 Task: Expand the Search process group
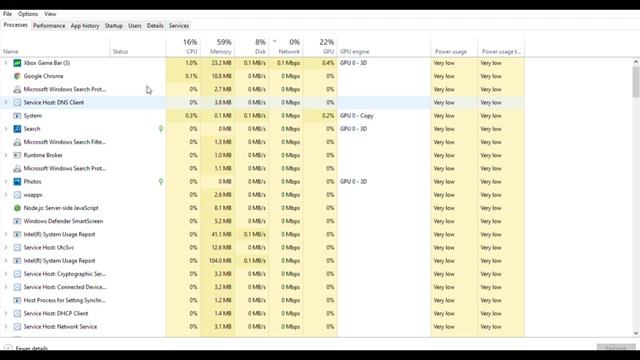6,129
